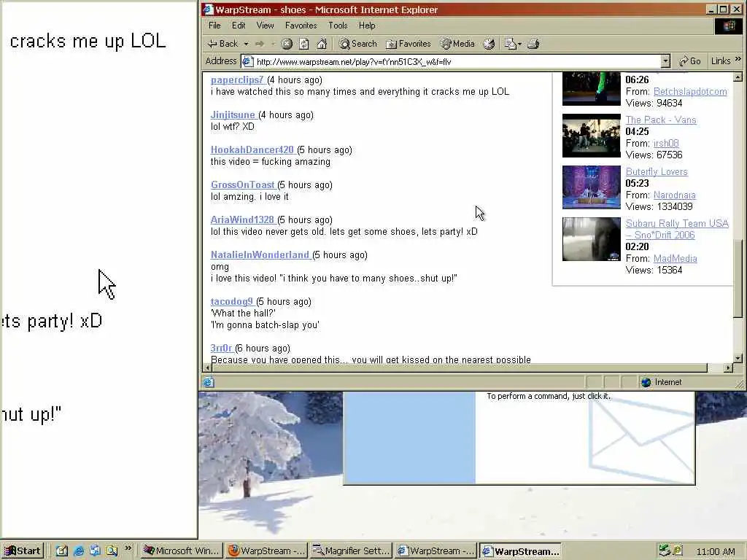747x560 pixels.
Task: Open the Help menu
Action: [x=367, y=26]
